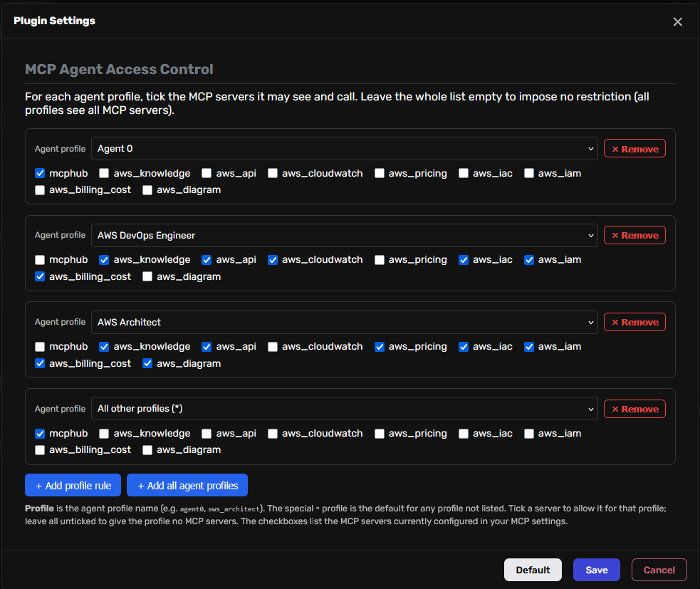Enable aws_cloudwatch for AWS Architect

point(272,347)
